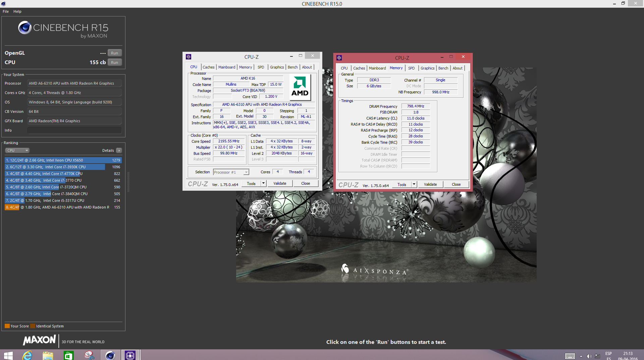Screen dimensions: 644x360
Task: Select Core i5-3317U ranking entry
Action: 63,200
